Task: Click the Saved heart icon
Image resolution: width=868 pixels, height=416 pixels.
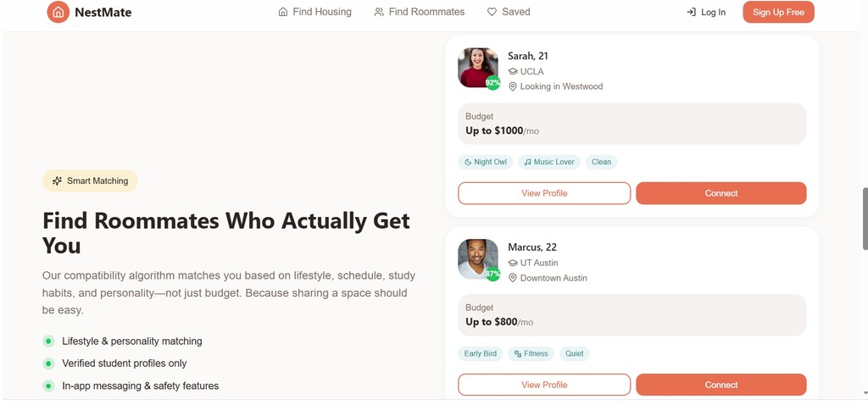Action: point(492,12)
